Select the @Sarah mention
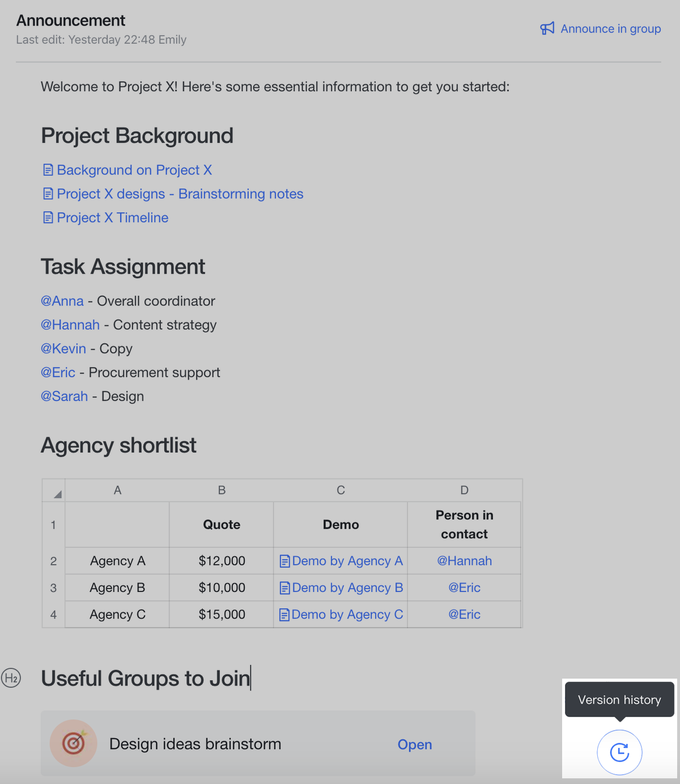 pos(64,396)
